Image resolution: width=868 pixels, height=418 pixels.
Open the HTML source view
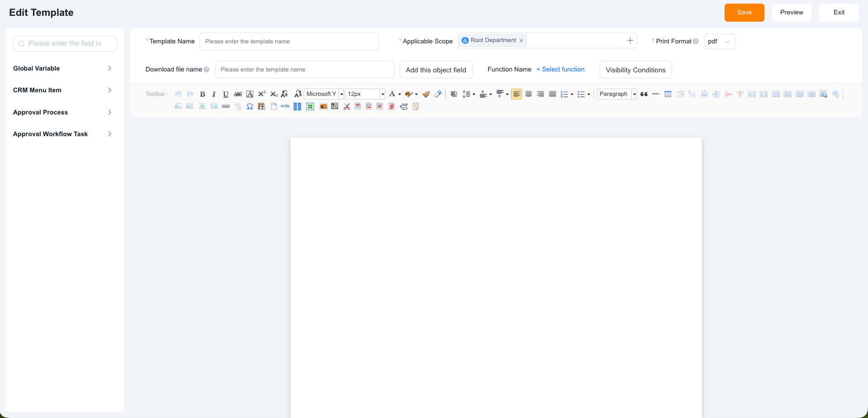(x=285, y=106)
